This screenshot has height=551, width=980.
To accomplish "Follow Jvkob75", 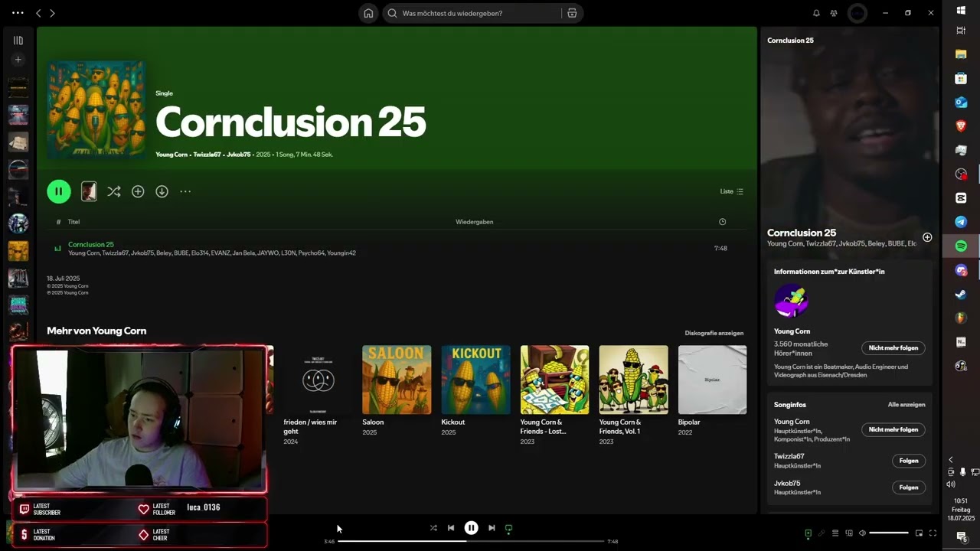I will [909, 487].
